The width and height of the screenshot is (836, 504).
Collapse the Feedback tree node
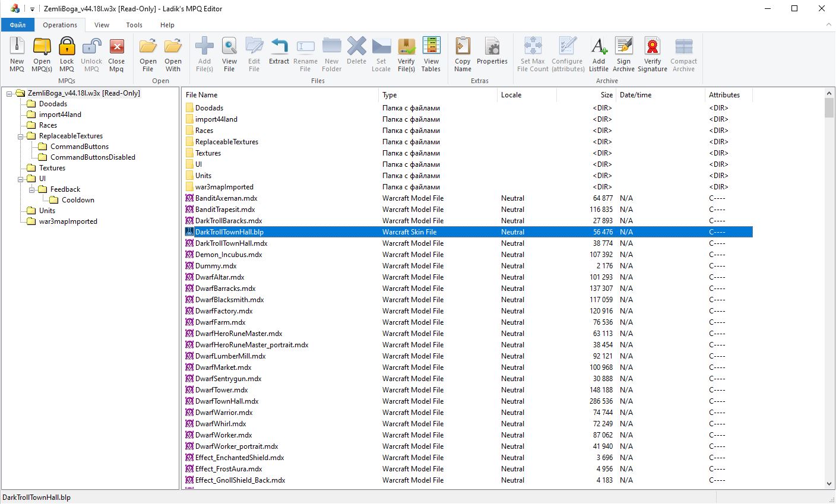tap(32, 189)
